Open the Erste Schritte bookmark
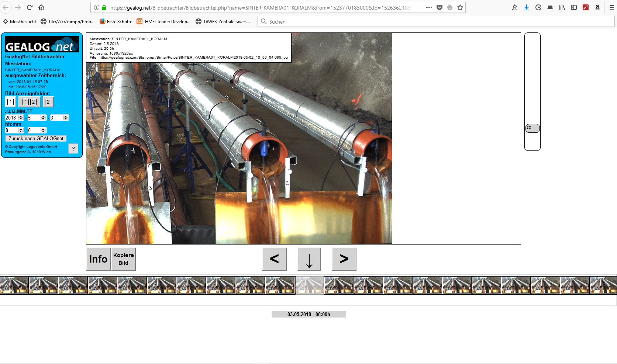The width and height of the screenshot is (617, 364). [116, 22]
